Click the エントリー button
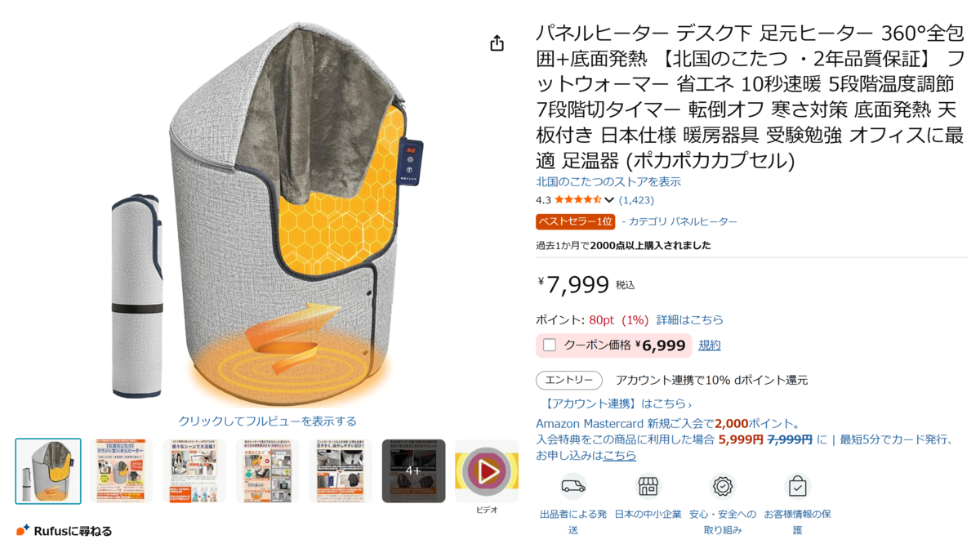980x544 pixels. point(569,381)
